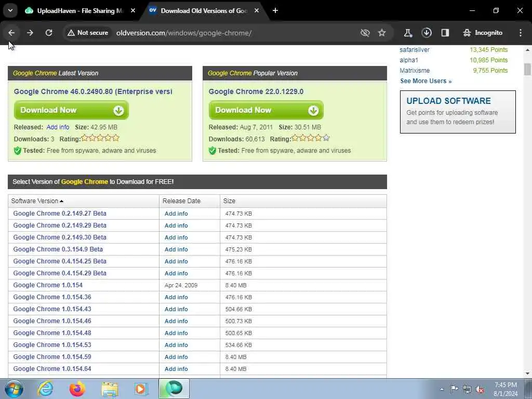The height and width of the screenshot is (399, 532).
Task: Click the Incognito indicator
Action: 483,33
